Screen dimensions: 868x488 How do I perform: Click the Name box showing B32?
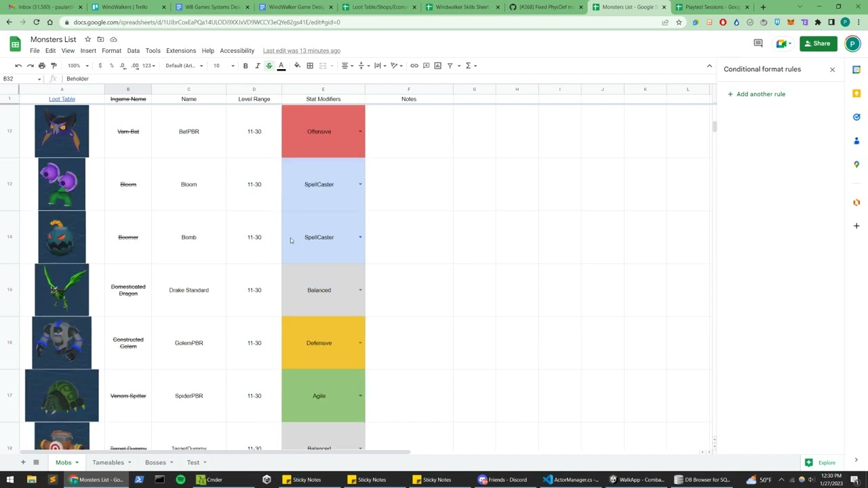click(x=22, y=79)
